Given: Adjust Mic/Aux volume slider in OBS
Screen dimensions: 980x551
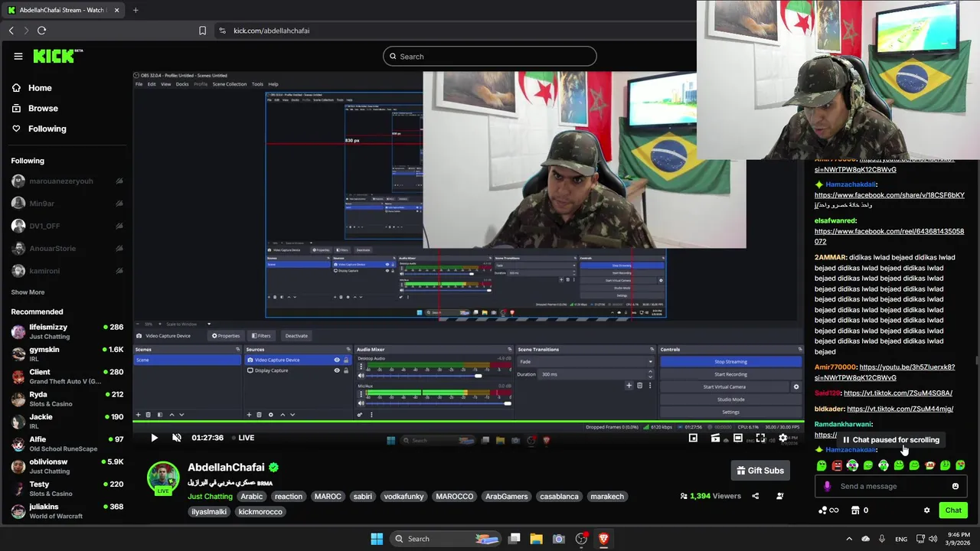Looking at the screenshot, I should [438, 403].
